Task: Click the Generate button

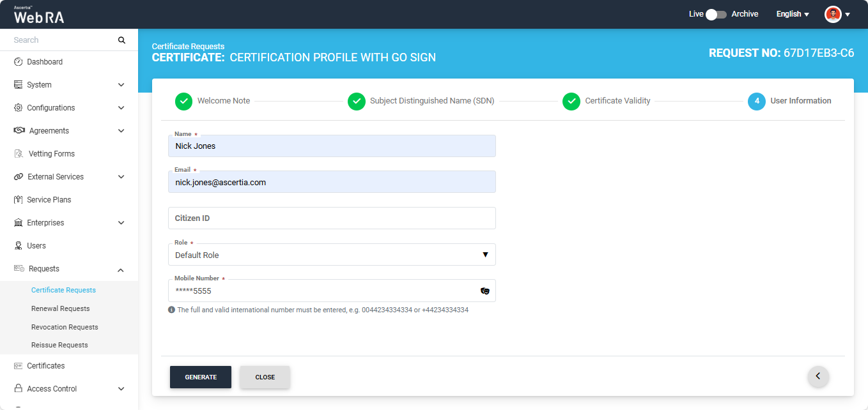Action: (201, 377)
